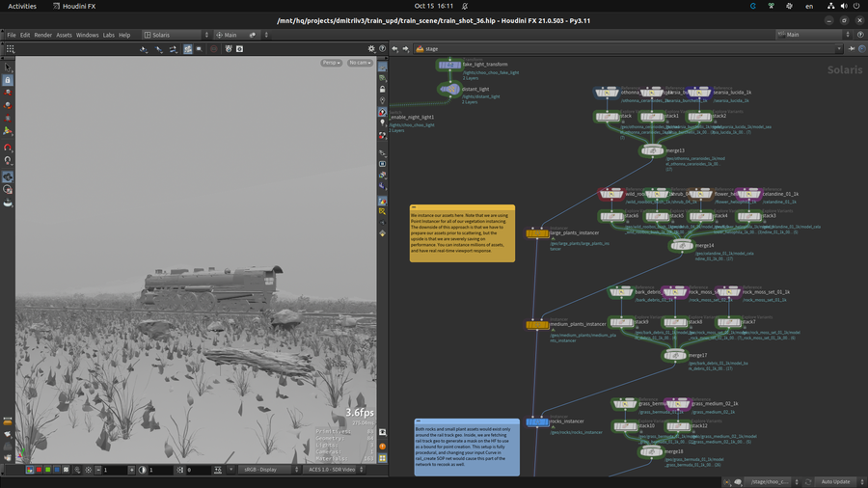Open the Render menu
This screenshot has height=488, width=868.
click(x=42, y=35)
